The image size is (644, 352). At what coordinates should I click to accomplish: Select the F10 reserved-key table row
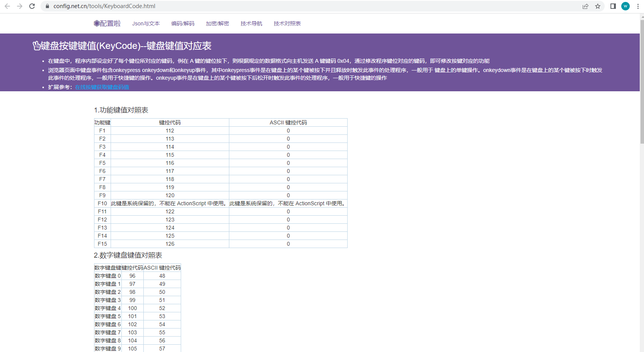220,203
